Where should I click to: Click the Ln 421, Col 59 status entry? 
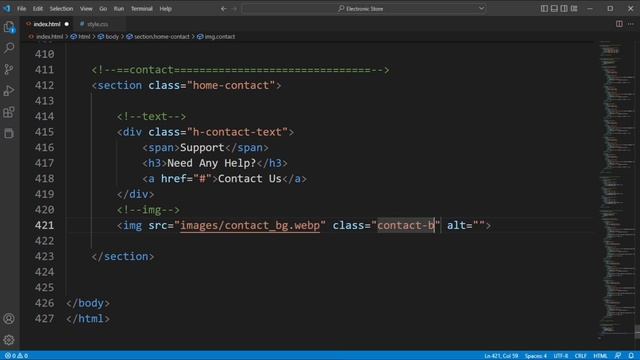coord(501,356)
